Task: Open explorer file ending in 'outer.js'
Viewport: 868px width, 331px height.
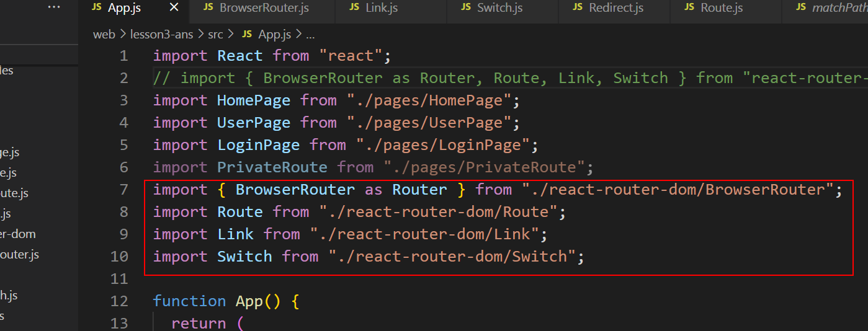Action: pyautogui.click(x=19, y=254)
